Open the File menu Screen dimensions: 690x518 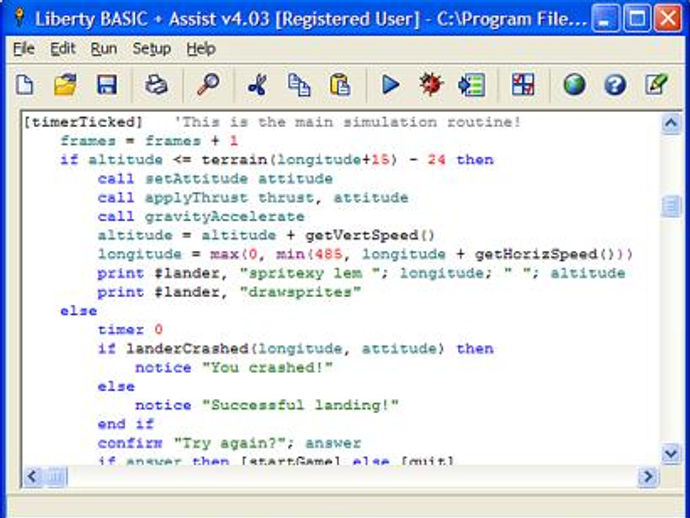24,48
